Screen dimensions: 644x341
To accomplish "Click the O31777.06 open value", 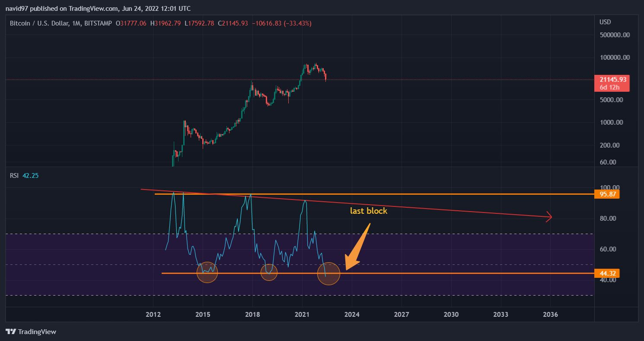I will tap(131, 23).
